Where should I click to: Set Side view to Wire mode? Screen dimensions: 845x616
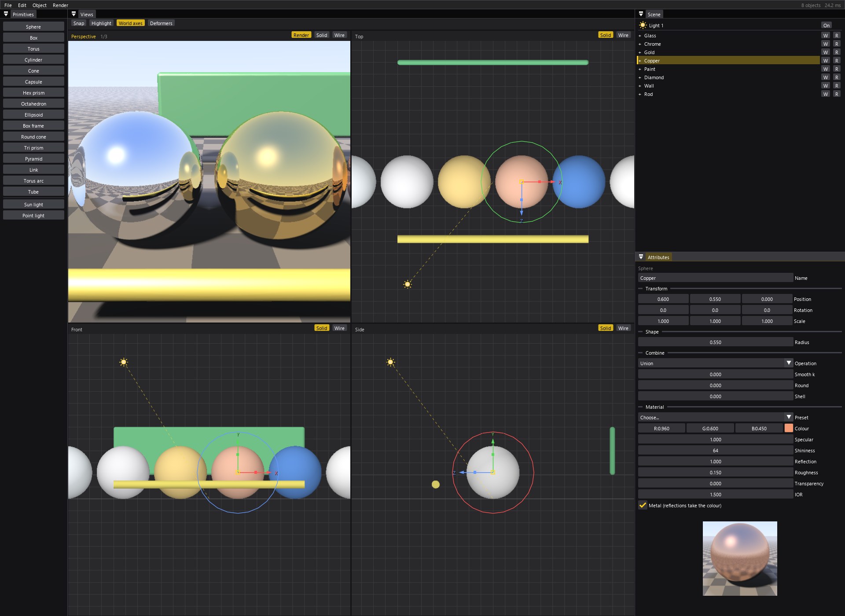(x=623, y=328)
